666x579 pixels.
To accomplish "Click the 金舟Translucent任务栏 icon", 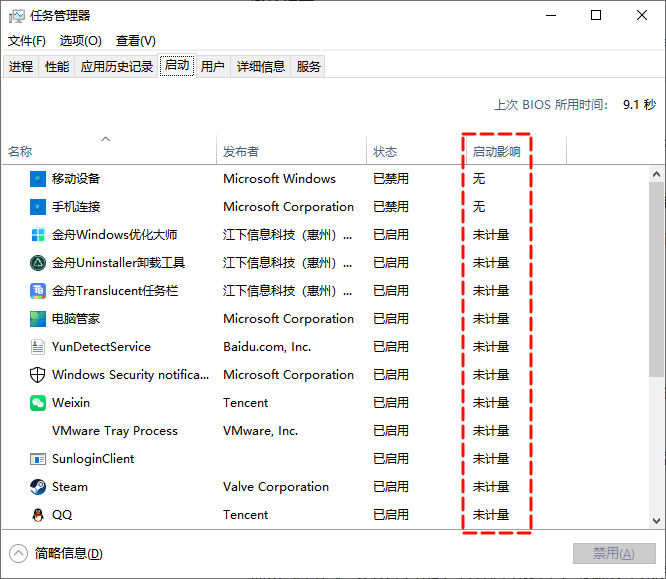I will 38,291.
